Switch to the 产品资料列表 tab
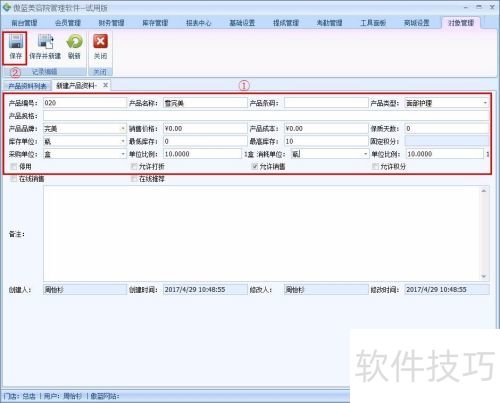The image size is (500, 403). coord(27,86)
